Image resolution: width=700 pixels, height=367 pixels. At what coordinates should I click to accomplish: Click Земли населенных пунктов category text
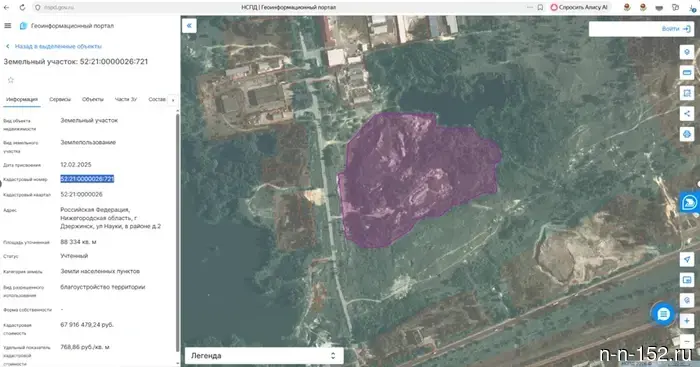pos(100,271)
